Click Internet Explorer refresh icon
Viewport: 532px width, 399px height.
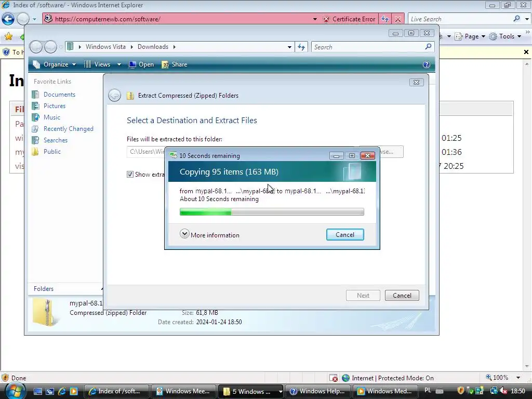pos(385,19)
